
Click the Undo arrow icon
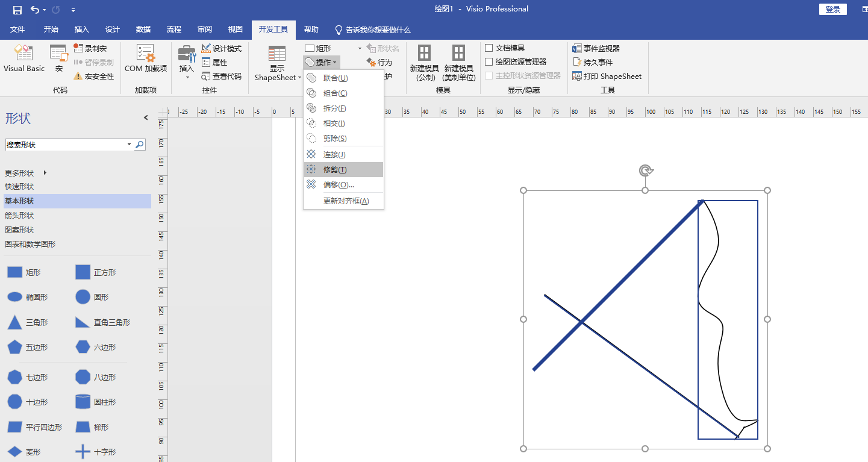coord(35,10)
